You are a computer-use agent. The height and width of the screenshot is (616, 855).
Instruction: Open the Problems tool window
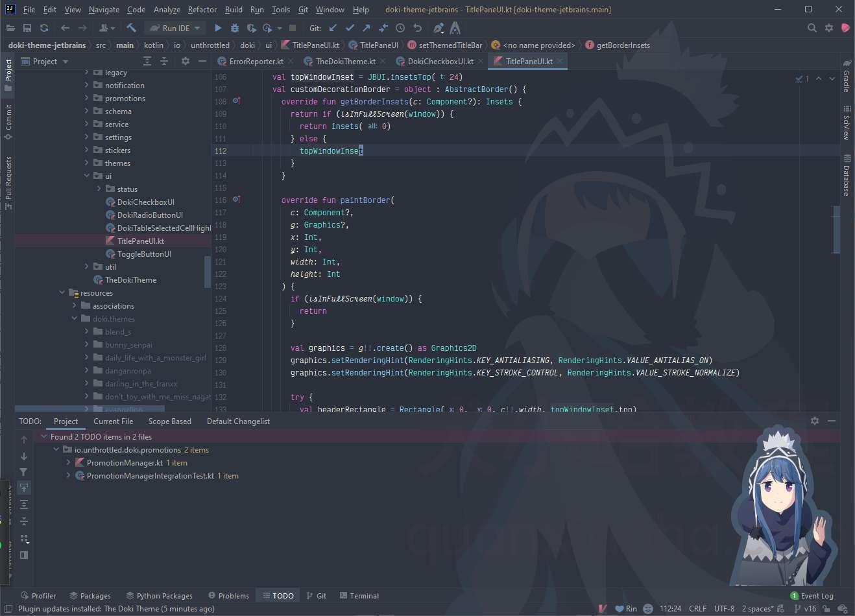click(x=228, y=596)
